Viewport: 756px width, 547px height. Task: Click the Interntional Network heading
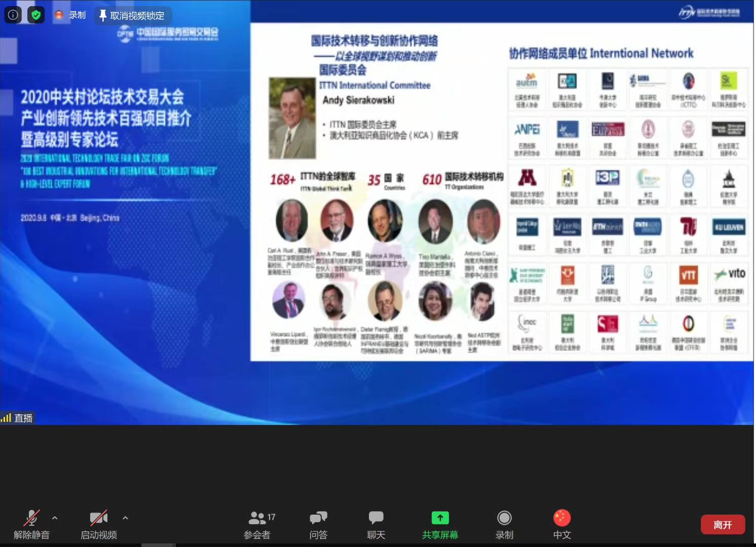[x=641, y=53]
